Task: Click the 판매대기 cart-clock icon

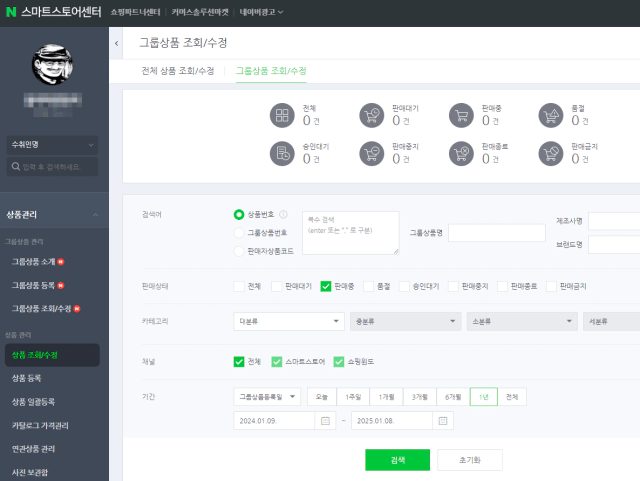Action: point(371,115)
